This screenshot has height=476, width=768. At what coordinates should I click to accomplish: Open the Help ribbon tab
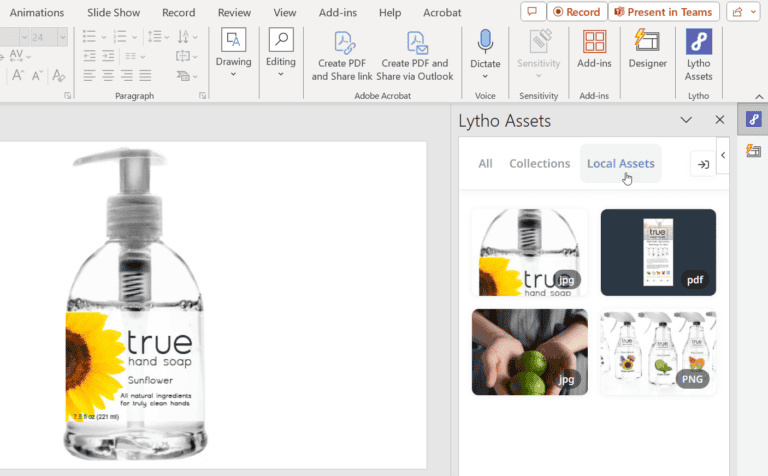pyautogui.click(x=390, y=12)
